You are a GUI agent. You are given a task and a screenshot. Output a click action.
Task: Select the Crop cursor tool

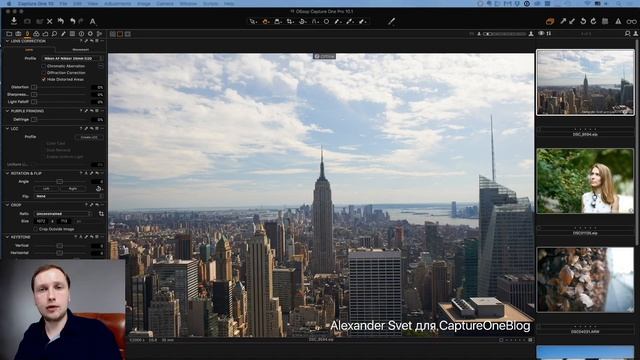(290, 21)
